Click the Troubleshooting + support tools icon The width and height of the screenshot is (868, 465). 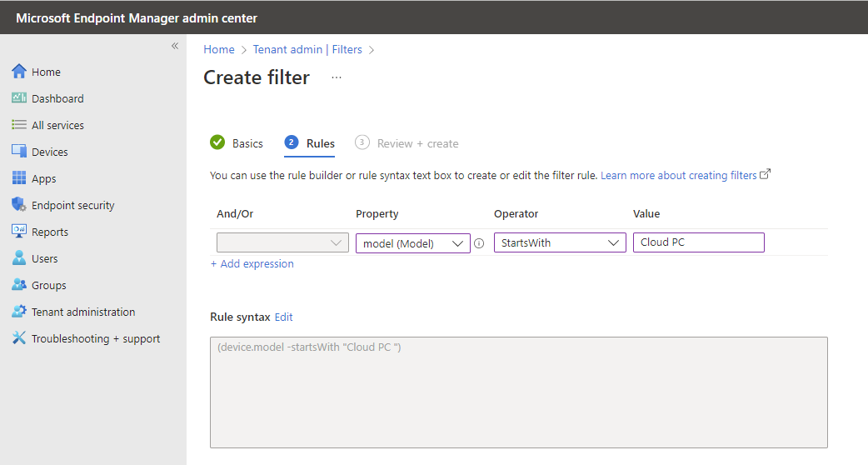[19, 337]
